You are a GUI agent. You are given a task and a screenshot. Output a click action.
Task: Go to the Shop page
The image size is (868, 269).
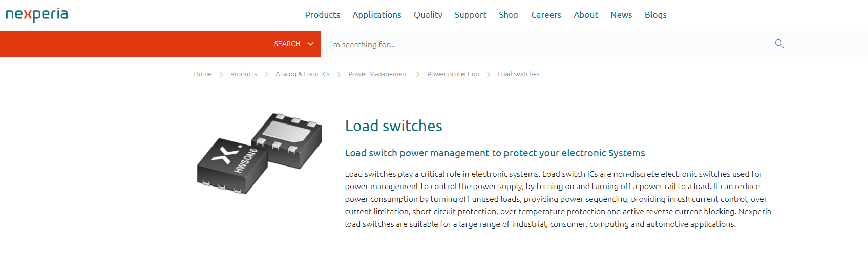(x=509, y=15)
